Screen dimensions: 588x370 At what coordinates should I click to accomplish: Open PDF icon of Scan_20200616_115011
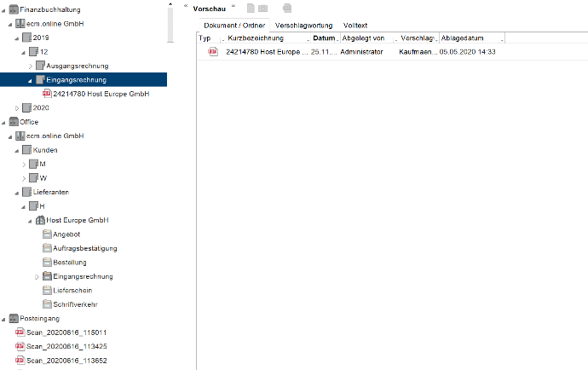(20, 332)
